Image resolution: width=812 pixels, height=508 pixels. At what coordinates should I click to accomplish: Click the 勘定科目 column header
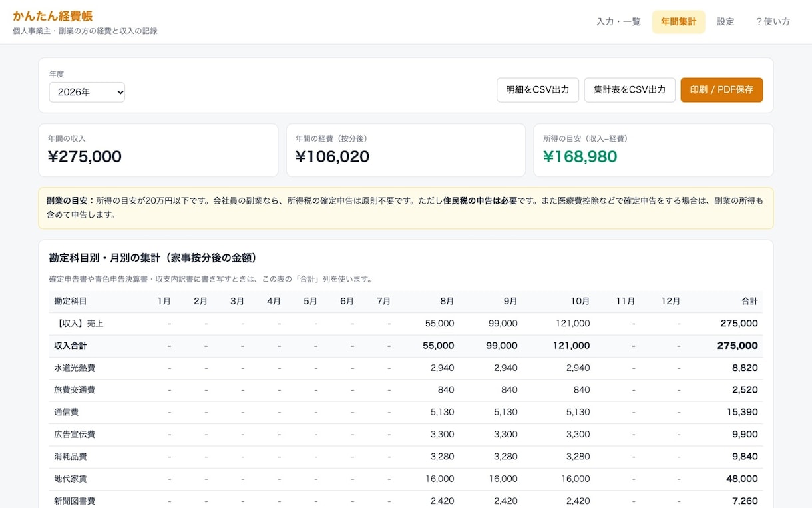[x=71, y=302]
